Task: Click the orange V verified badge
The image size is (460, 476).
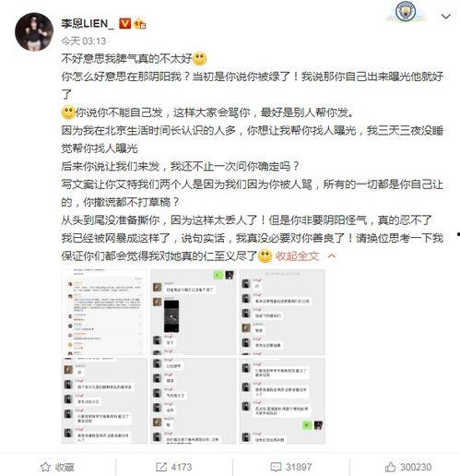Action: [125, 23]
